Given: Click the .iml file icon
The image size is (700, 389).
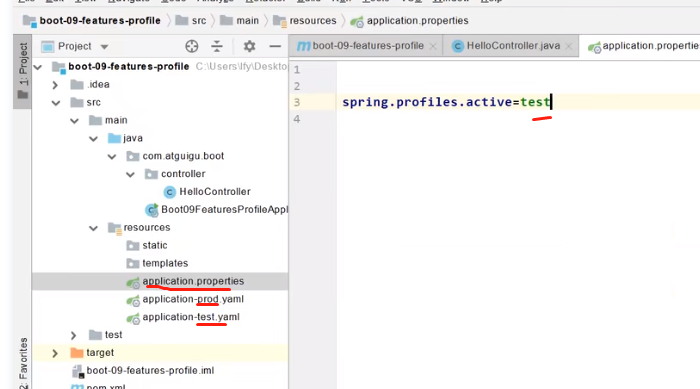Looking at the screenshot, I should [x=77, y=371].
